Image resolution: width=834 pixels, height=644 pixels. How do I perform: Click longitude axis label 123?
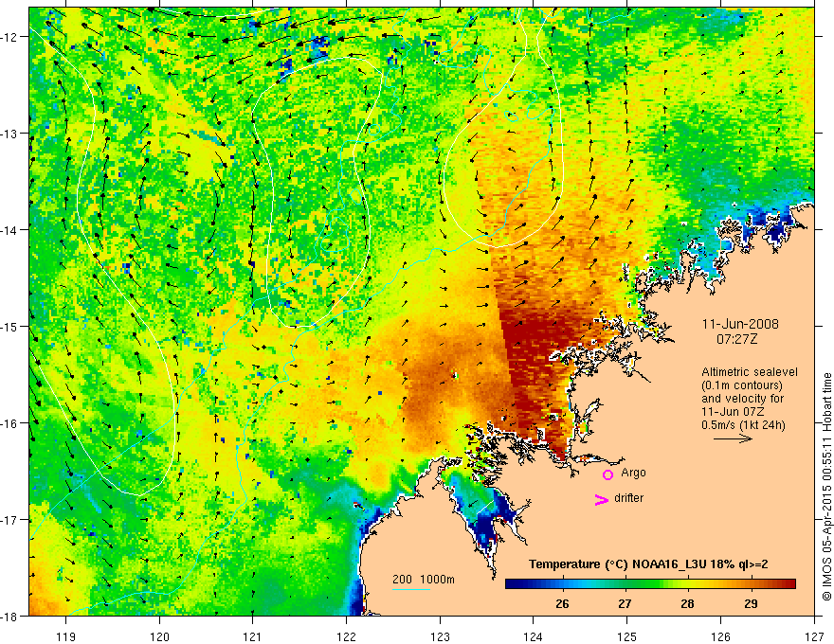point(440,636)
